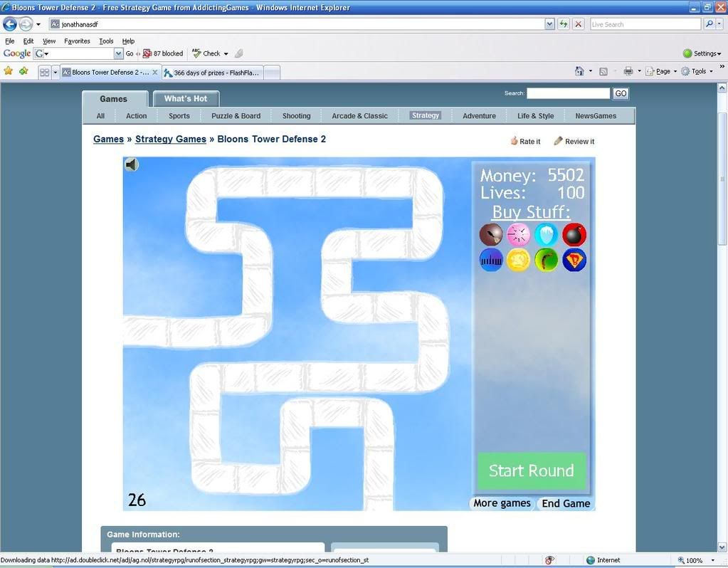
Task: Open the address bar dropdown arrow
Action: point(549,24)
